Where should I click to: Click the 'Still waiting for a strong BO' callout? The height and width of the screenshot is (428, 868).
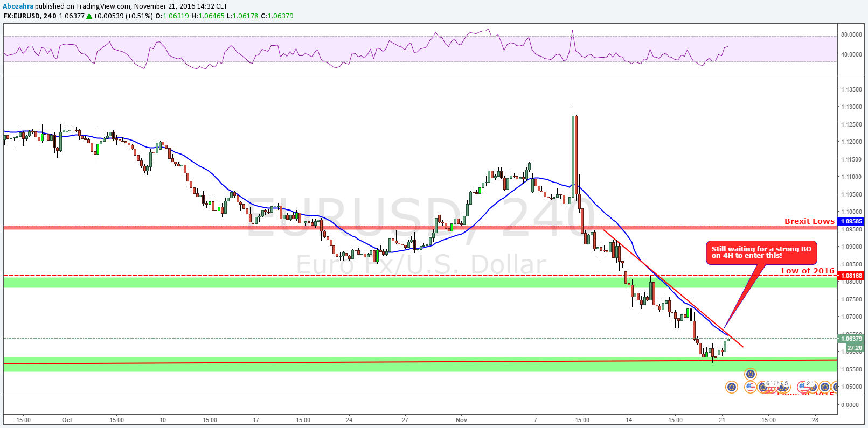click(761, 252)
